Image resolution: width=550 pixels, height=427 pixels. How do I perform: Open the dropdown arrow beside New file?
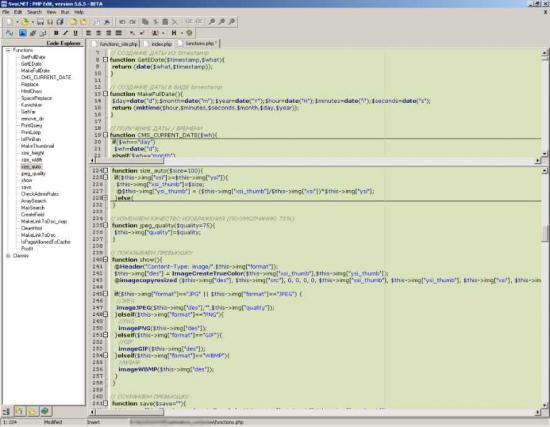17,22
